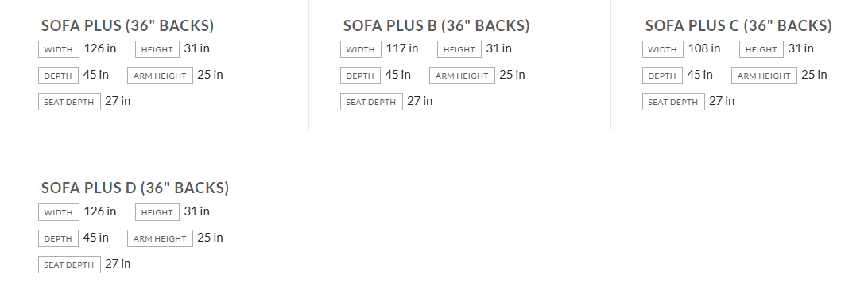This screenshot has height=306, width=868.
Task: Click the ARM HEIGHT label under Sofa Plus C
Action: tap(764, 76)
